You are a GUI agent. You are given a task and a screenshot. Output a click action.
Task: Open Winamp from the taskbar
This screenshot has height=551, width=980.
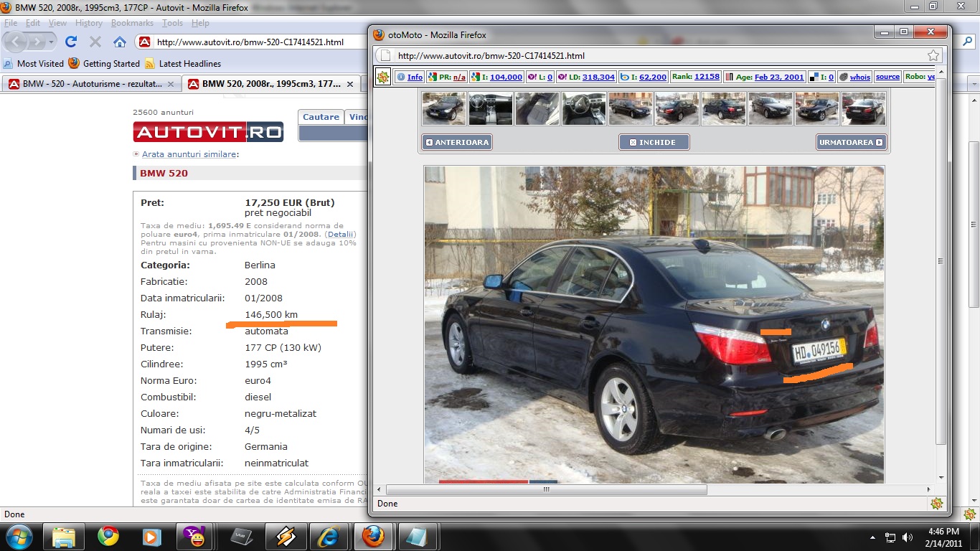(286, 536)
